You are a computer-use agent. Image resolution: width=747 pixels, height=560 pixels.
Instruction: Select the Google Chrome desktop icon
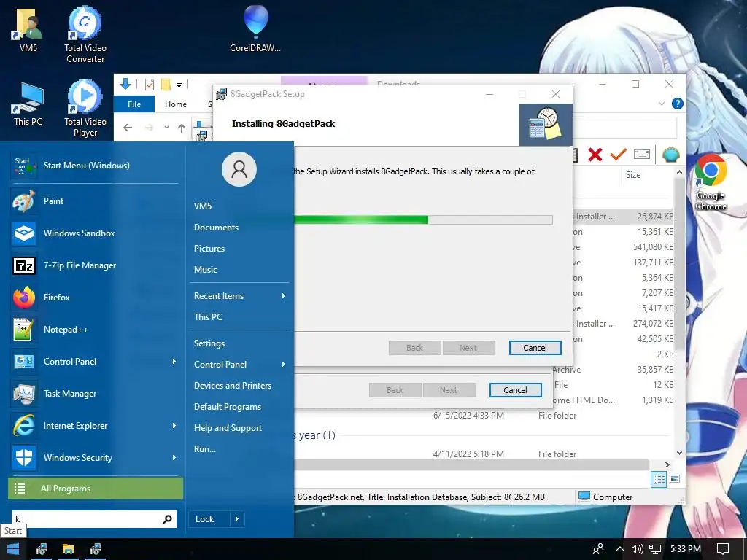coord(711,182)
